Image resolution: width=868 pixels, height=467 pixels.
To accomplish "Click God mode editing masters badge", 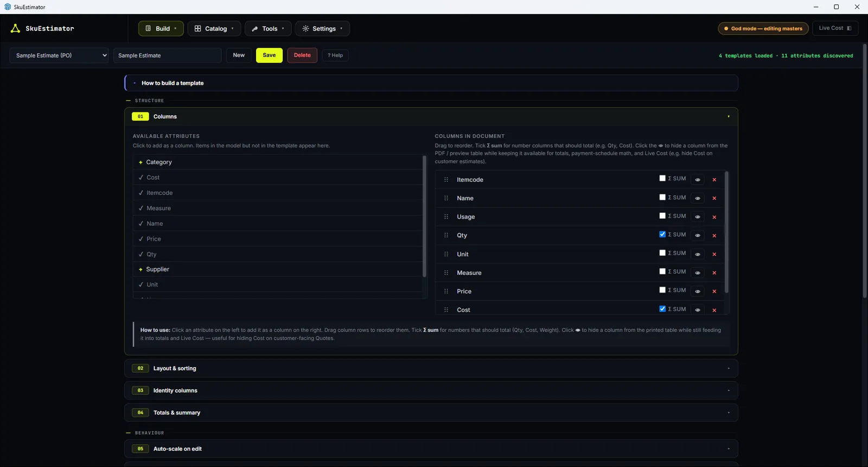I will tap(763, 28).
